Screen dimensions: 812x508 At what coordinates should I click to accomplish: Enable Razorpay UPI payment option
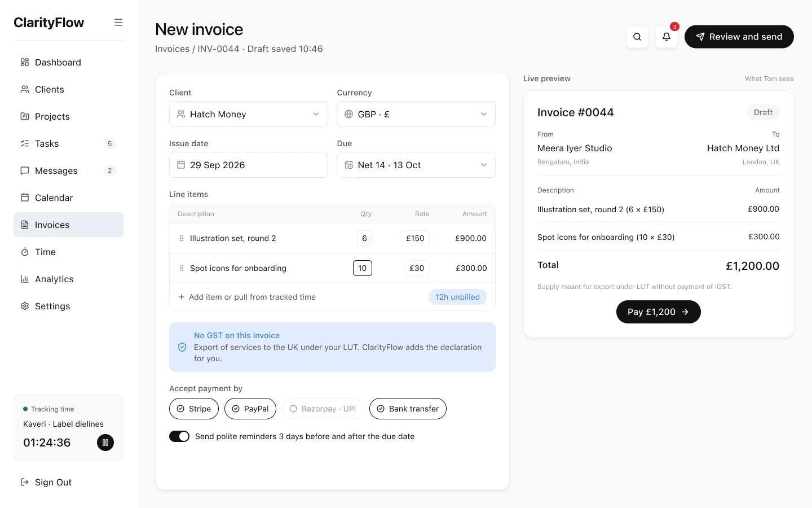(x=323, y=409)
